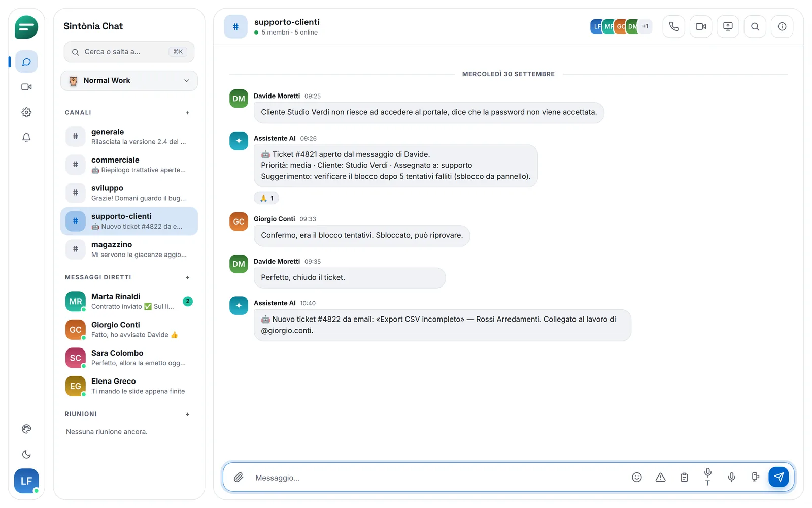
Task: Click the +1 extra members badge
Action: click(645, 26)
